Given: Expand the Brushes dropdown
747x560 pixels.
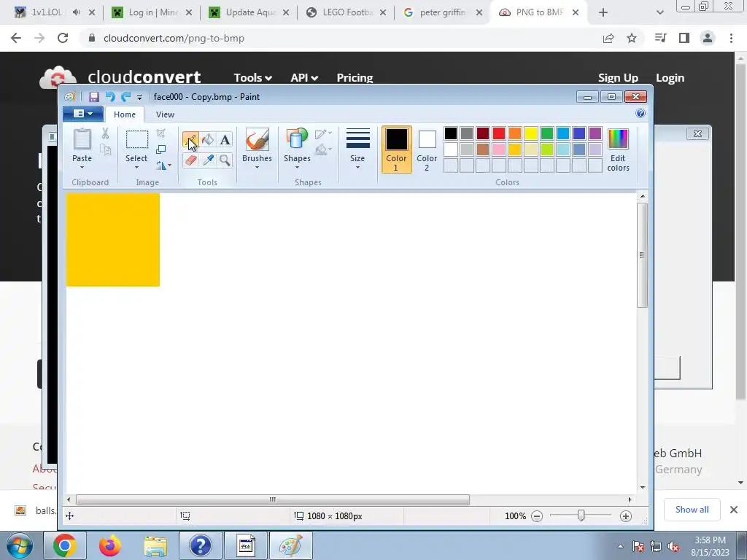Looking at the screenshot, I should pos(257,168).
